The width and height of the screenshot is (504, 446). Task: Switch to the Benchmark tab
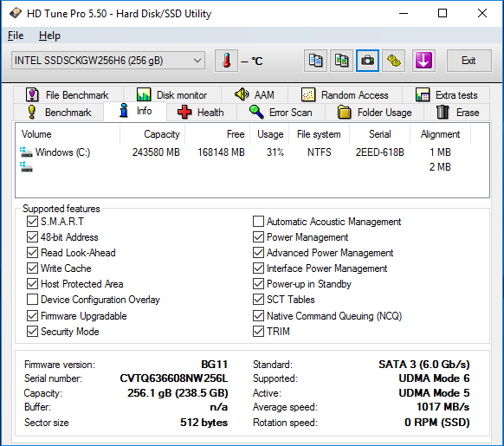pyautogui.click(x=59, y=113)
